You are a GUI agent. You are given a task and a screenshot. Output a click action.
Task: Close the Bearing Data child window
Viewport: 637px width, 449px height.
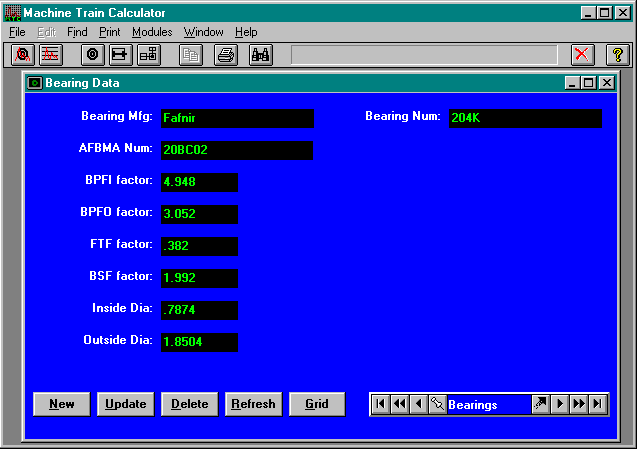[x=607, y=83]
